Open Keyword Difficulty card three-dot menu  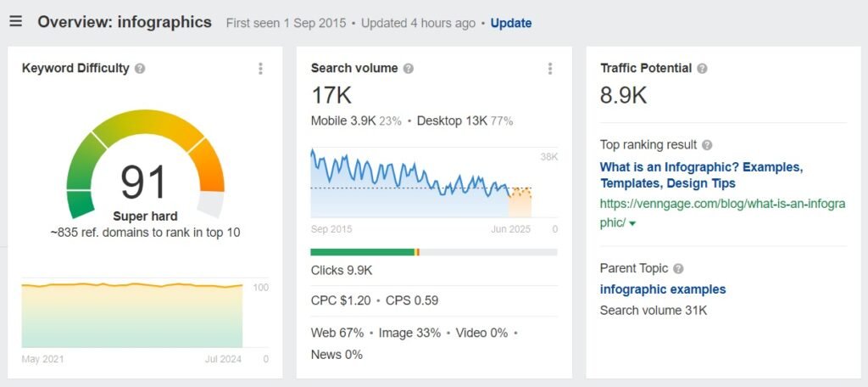260,69
